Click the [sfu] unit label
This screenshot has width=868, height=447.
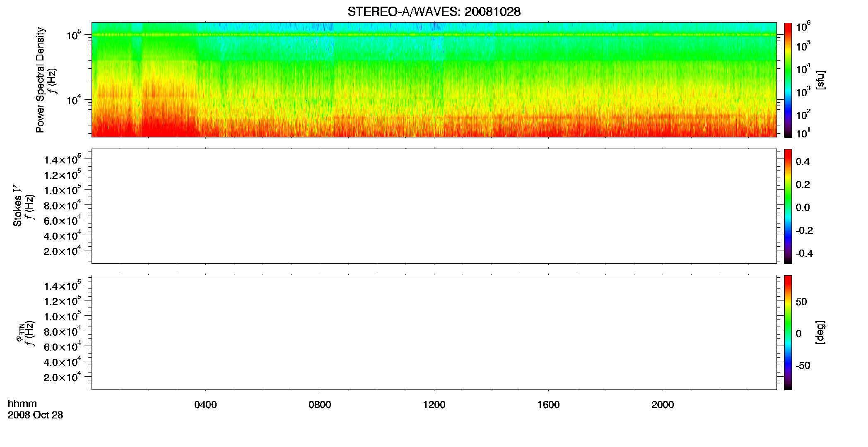820,80
